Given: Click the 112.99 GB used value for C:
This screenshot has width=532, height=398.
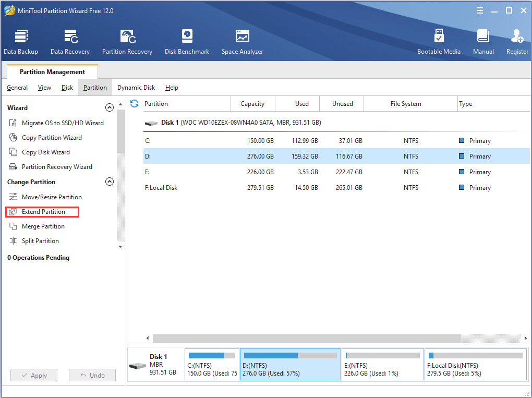Looking at the screenshot, I should point(305,140).
